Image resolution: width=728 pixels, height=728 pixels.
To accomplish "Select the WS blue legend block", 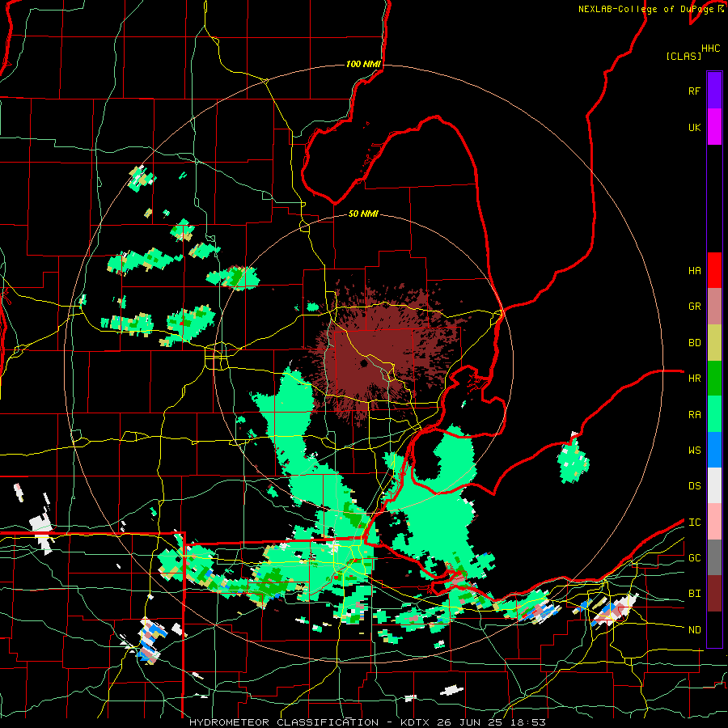I will [714, 450].
